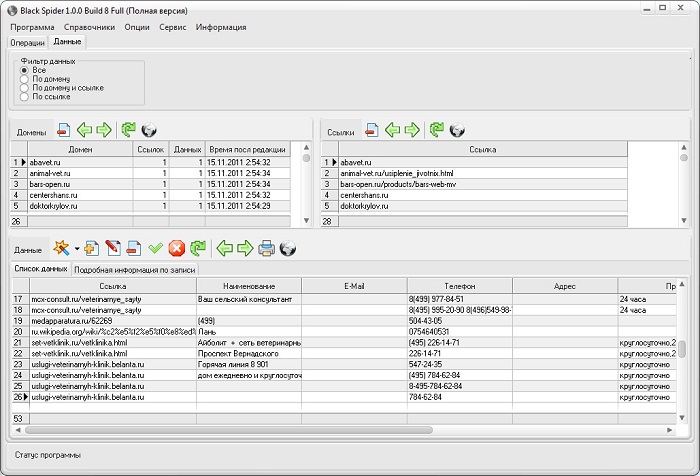Select the animal-vet.ru/usiplenie_jivotnix.html link row
Image resolution: width=700 pixels, height=476 pixels.
coord(474,173)
